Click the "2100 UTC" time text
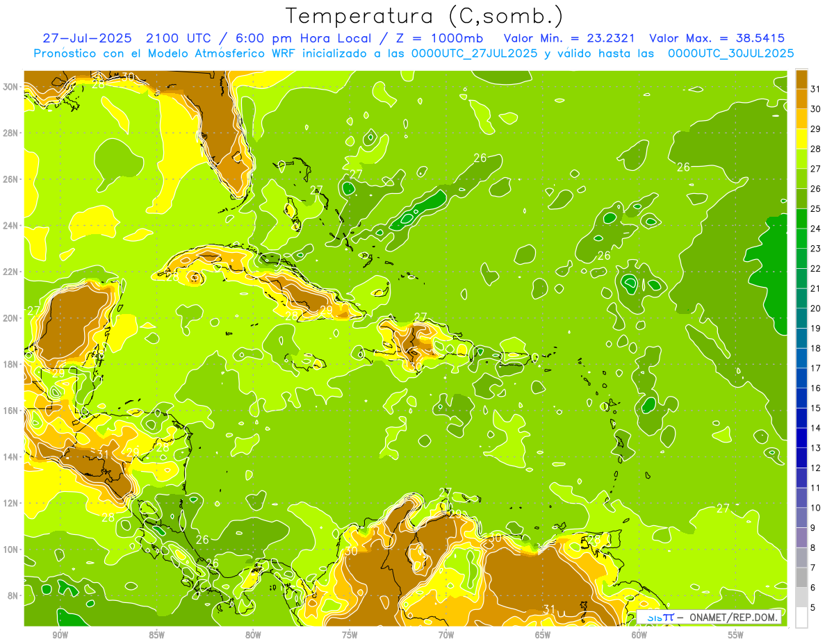834x644 pixels. click(179, 38)
